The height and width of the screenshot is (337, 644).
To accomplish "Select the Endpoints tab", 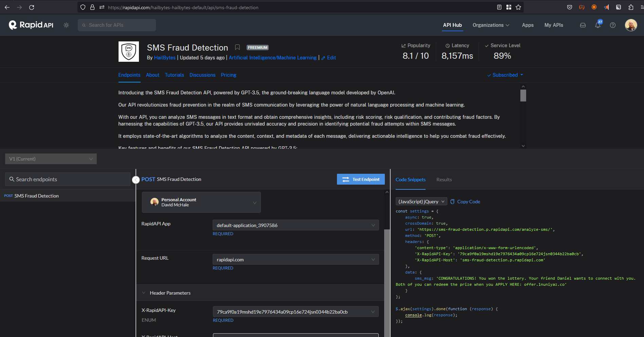I will (x=129, y=75).
